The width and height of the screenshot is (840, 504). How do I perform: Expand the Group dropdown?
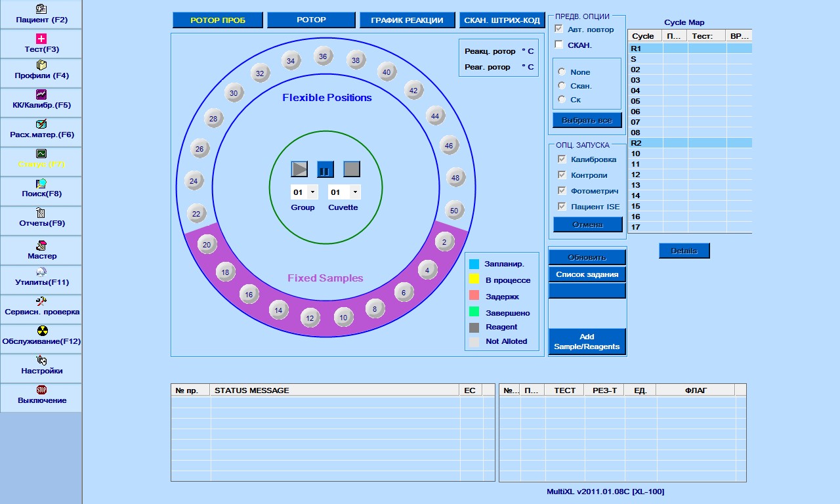tap(312, 192)
